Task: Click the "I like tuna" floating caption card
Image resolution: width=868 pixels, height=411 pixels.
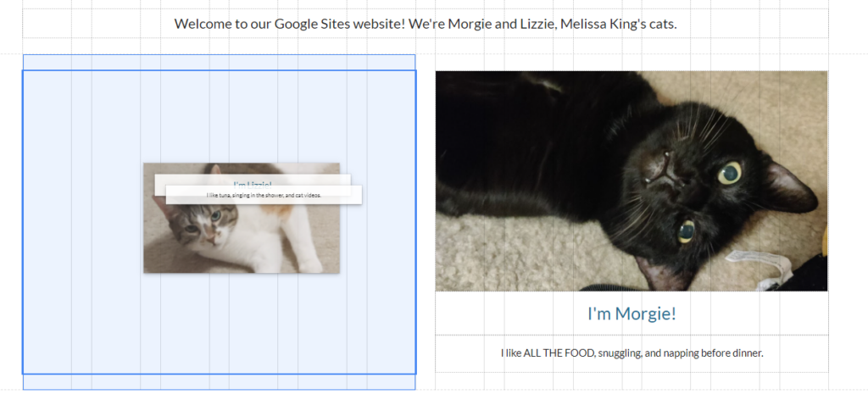Action: [x=264, y=195]
